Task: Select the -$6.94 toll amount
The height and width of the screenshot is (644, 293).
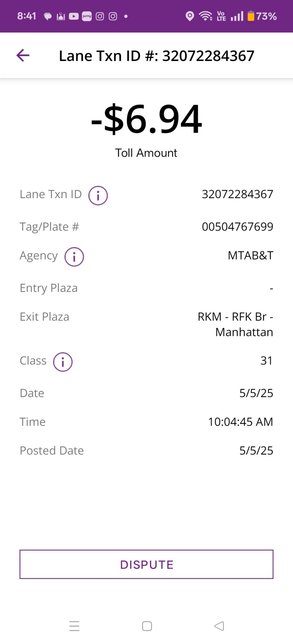Action: coord(146,119)
